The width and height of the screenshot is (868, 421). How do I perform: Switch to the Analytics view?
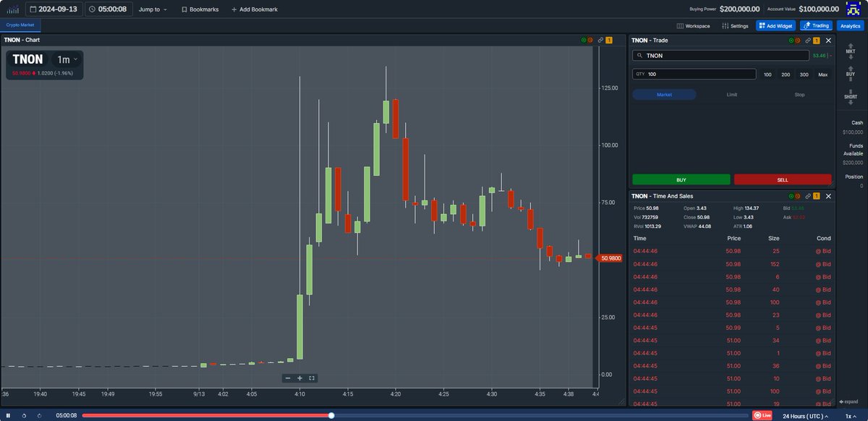pos(851,25)
